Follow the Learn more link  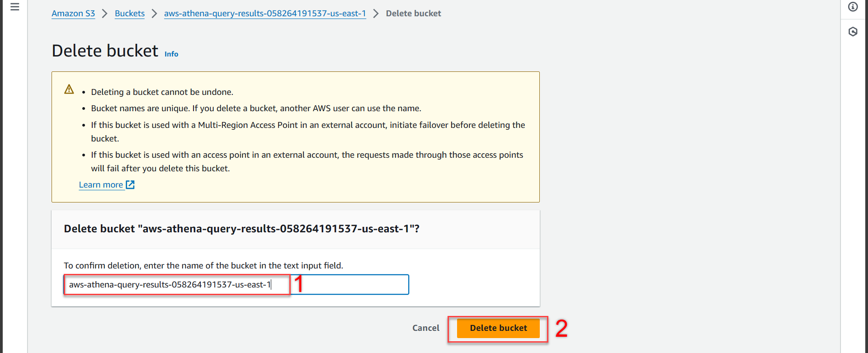coord(101,184)
